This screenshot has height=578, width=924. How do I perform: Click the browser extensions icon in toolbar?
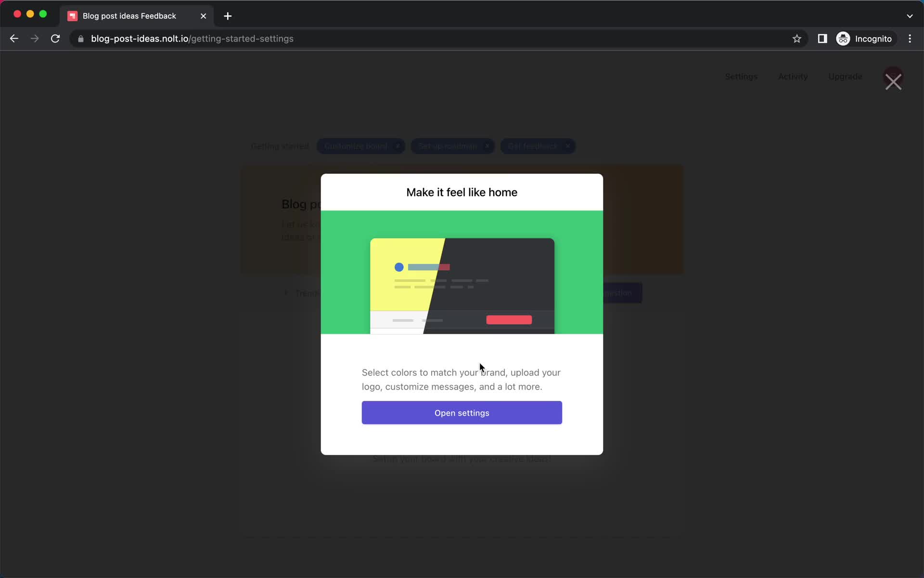pyautogui.click(x=821, y=39)
